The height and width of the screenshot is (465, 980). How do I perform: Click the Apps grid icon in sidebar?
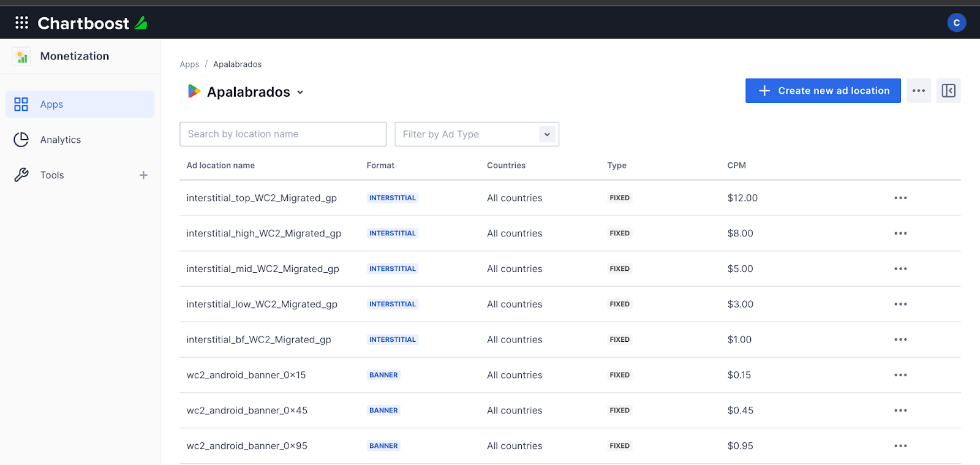tap(21, 104)
